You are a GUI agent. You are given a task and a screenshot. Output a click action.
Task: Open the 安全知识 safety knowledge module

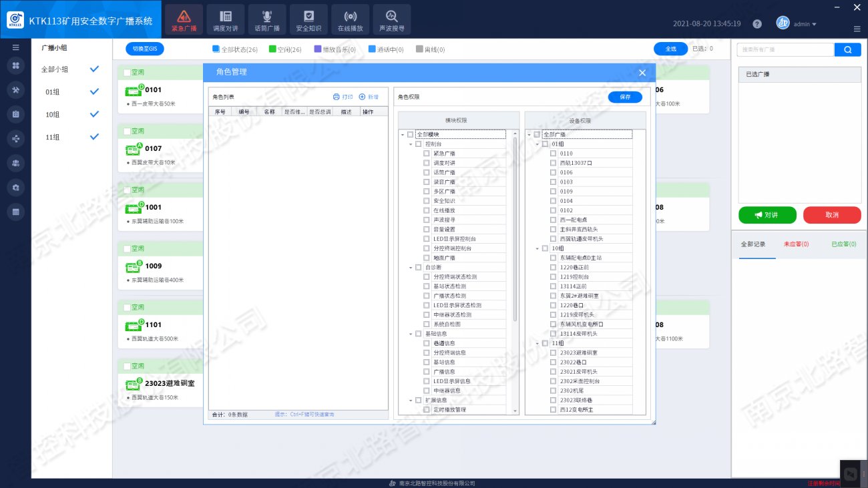tap(308, 20)
